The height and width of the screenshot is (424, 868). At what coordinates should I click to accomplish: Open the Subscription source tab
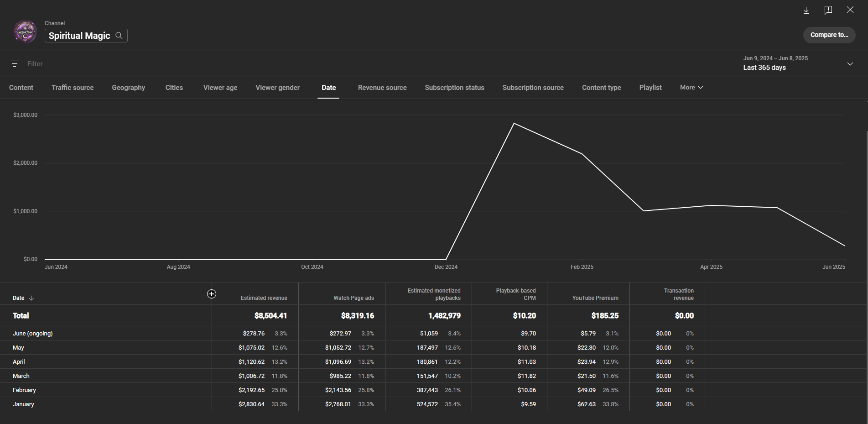pos(533,88)
